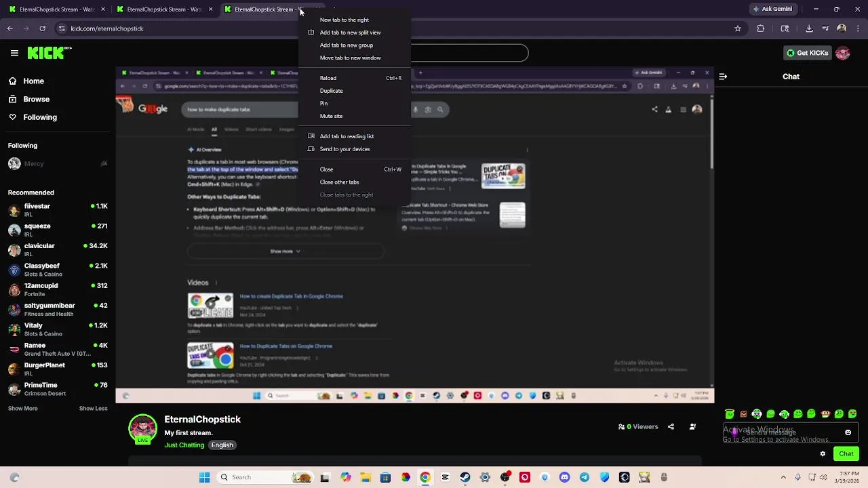Viewport: 868px width, 488px height.
Task: Click the green Chat send button
Action: pos(846,454)
